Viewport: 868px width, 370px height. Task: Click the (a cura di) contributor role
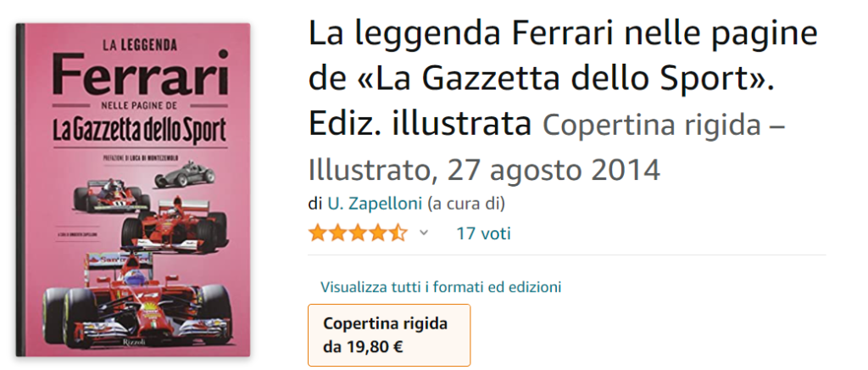(x=465, y=204)
